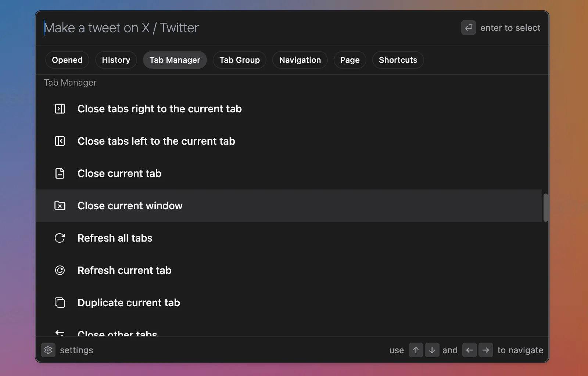The image size is (588, 376).
Task: Click the close current tab icon
Action: 60,173
